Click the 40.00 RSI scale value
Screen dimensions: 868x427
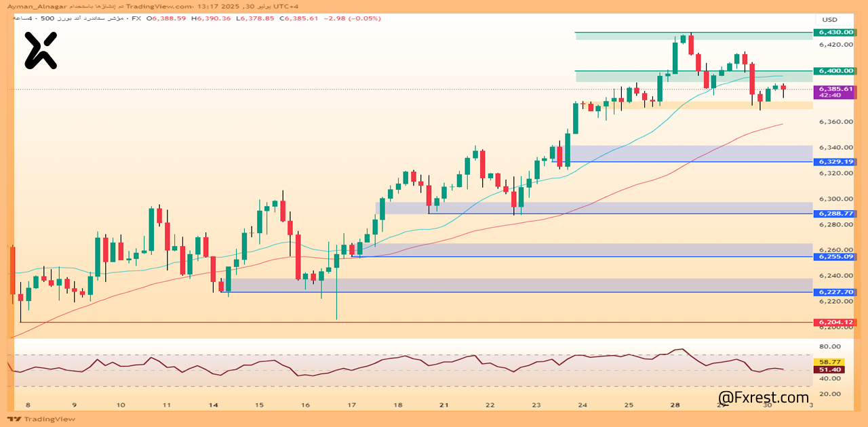tap(830, 378)
